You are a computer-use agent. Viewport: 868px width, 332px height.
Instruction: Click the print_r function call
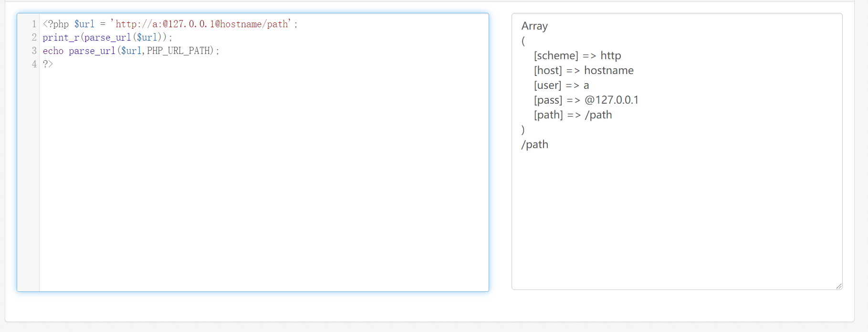point(61,37)
